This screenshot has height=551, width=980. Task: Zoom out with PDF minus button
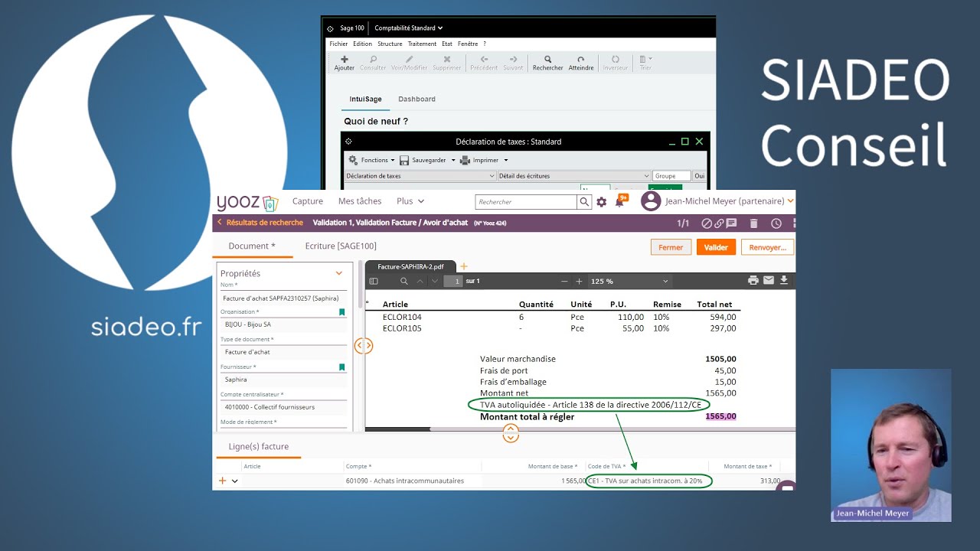(564, 281)
